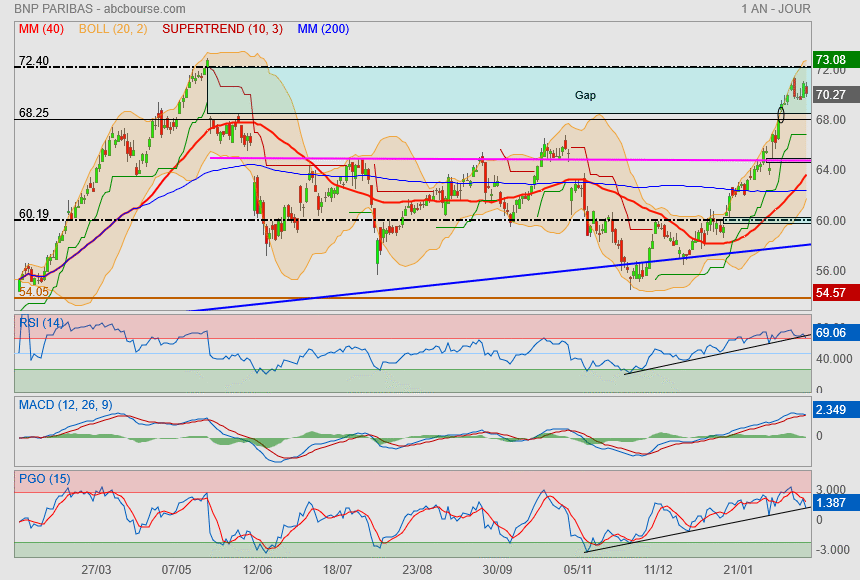Image resolution: width=860 pixels, height=580 pixels.
Task: Click the green 73.08 price tag
Action: tap(831, 59)
